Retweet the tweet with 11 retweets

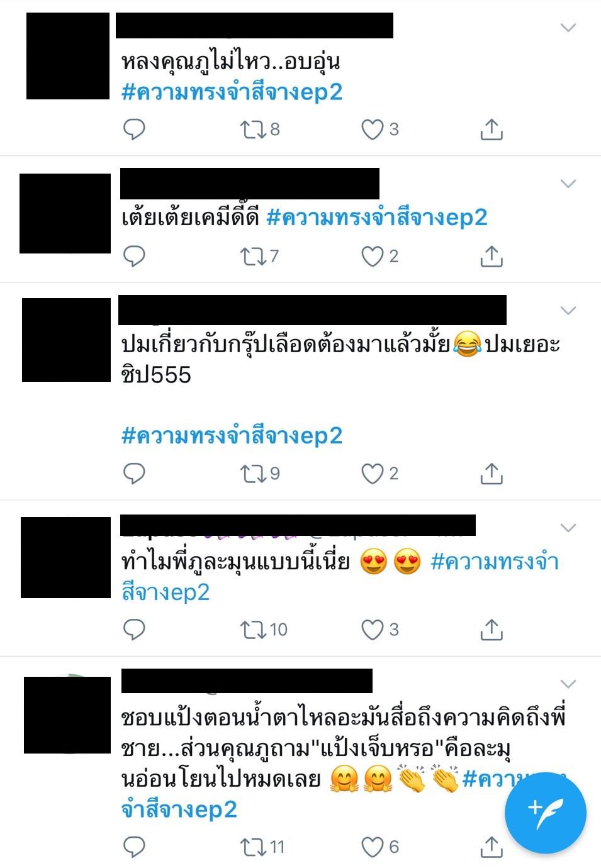pos(262,847)
